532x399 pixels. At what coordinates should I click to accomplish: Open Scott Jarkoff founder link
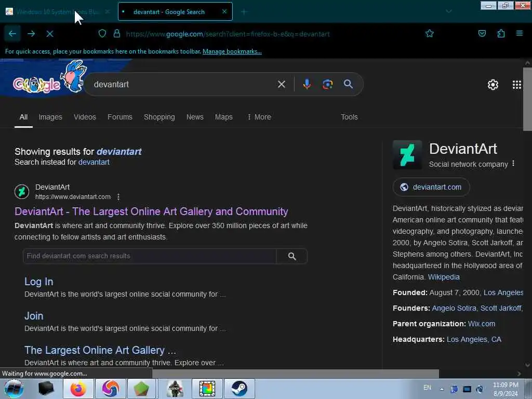(501, 309)
